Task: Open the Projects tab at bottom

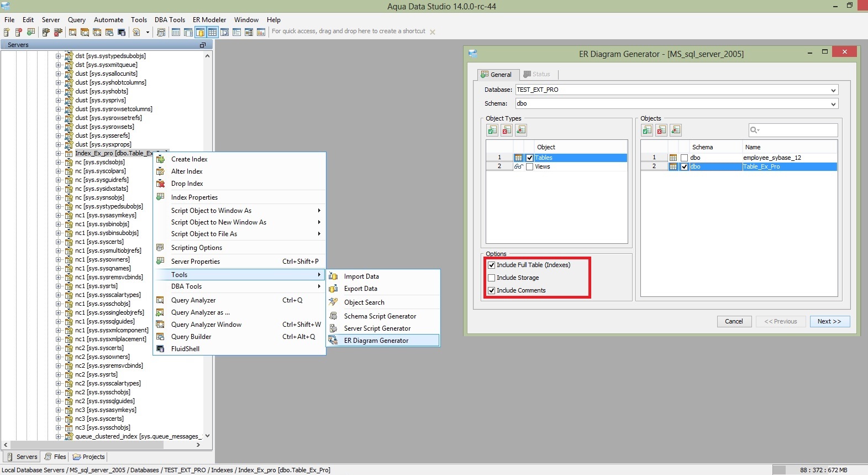Action: (x=88, y=457)
